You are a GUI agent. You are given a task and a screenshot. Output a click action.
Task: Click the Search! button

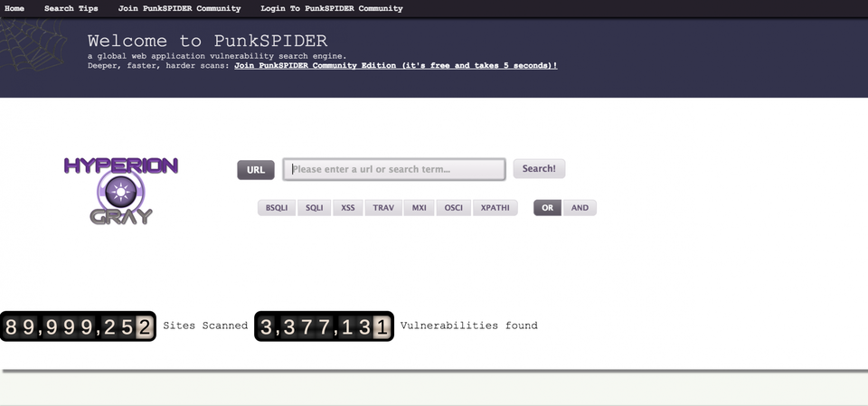tap(539, 168)
